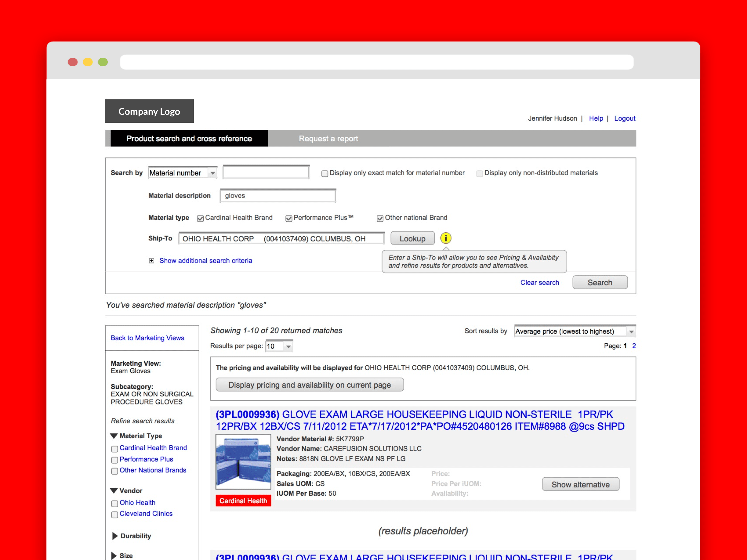Click the green window dot
The image size is (747, 560).
[x=103, y=62]
